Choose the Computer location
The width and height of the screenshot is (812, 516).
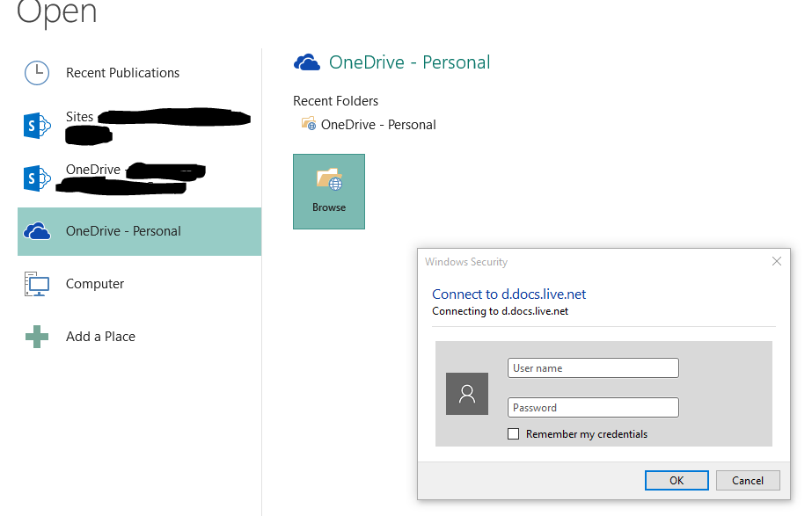pyautogui.click(x=139, y=284)
